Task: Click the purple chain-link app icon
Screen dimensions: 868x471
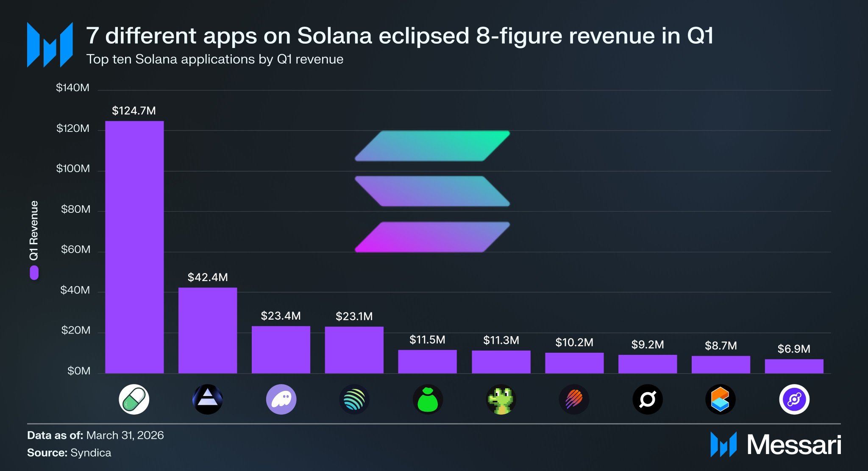Action: pos(794,399)
